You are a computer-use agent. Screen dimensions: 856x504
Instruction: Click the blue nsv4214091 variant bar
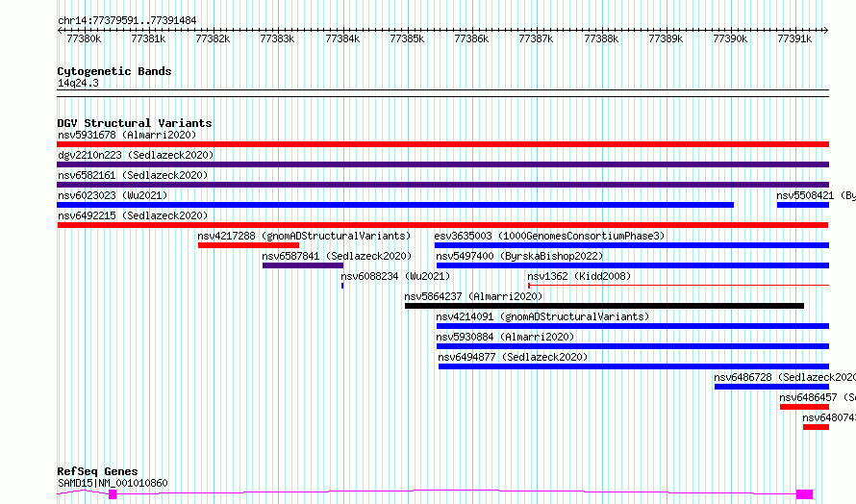(633, 326)
